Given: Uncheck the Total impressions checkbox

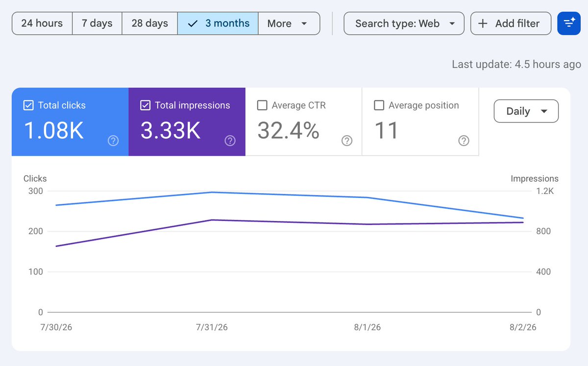Looking at the screenshot, I should [145, 105].
